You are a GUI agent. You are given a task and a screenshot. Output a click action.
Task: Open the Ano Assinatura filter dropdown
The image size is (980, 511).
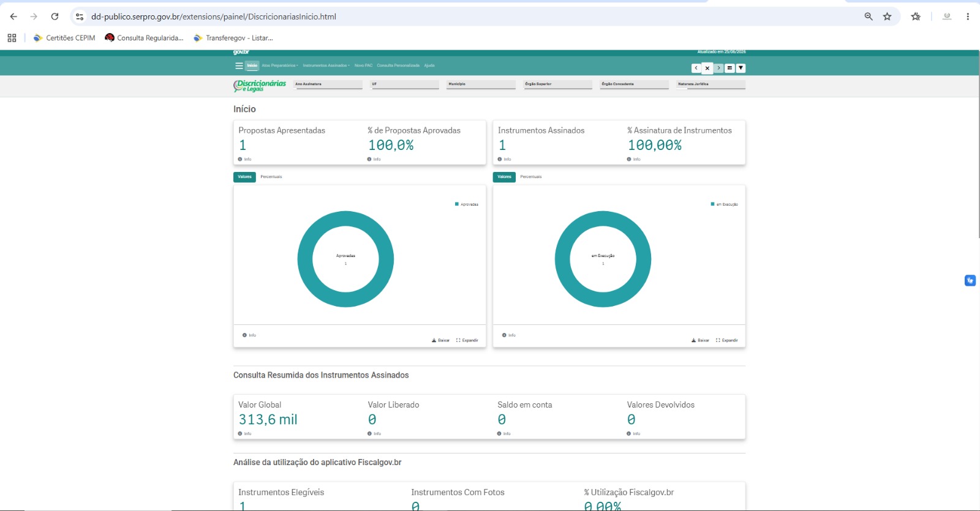coord(328,84)
